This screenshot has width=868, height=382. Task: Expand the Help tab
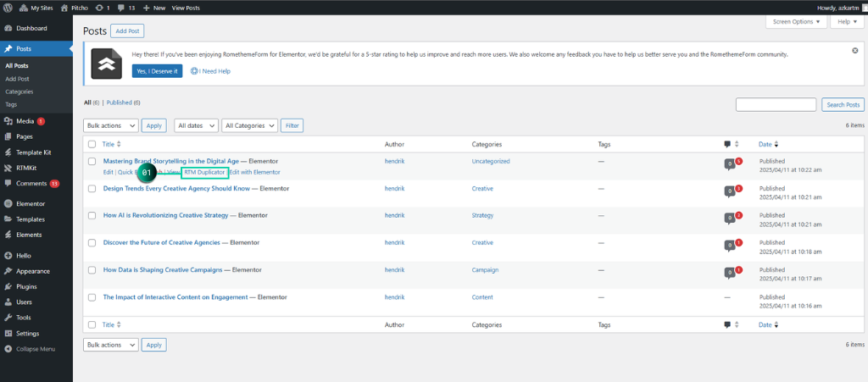pyautogui.click(x=848, y=21)
